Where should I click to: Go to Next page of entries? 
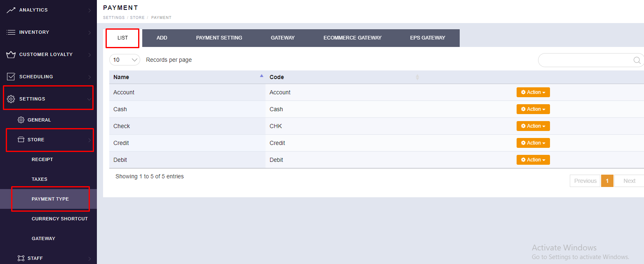(629, 181)
